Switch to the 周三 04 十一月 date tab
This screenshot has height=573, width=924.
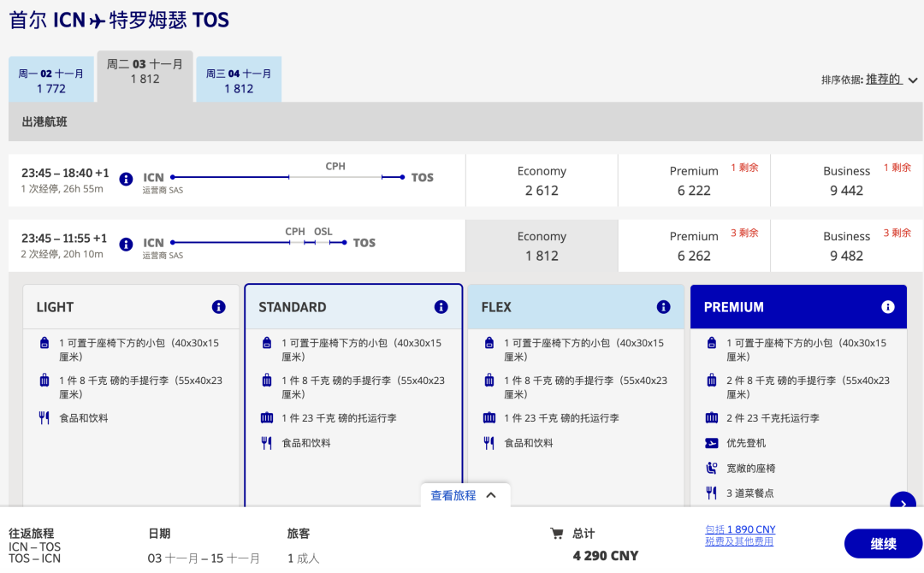(238, 78)
